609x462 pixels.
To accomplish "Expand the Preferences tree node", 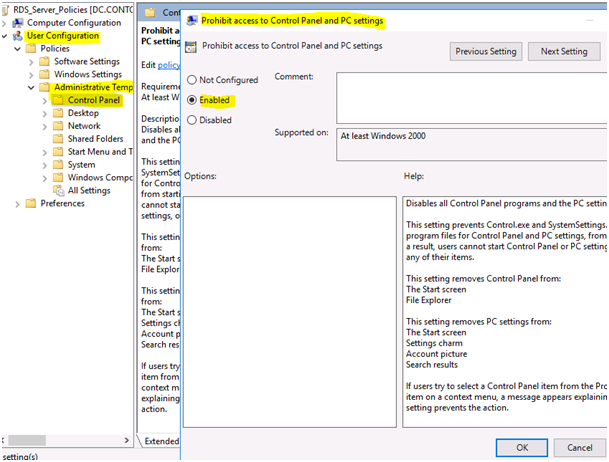I will [x=18, y=204].
